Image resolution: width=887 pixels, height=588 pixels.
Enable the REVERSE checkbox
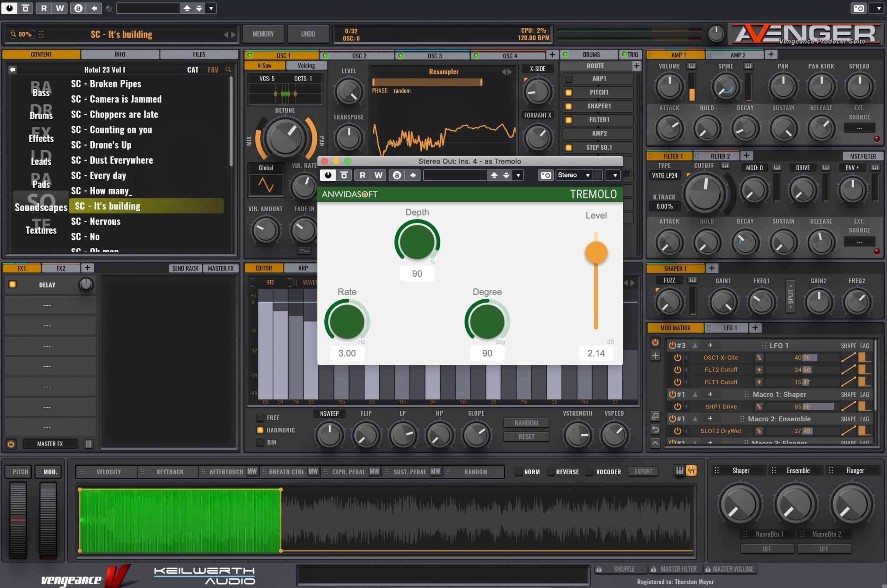click(550, 471)
